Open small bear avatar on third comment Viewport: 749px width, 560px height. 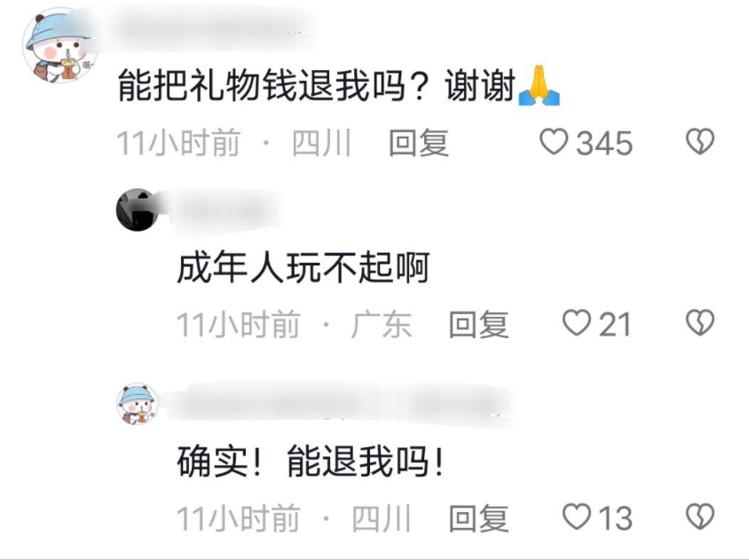click(x=138, y=404)
